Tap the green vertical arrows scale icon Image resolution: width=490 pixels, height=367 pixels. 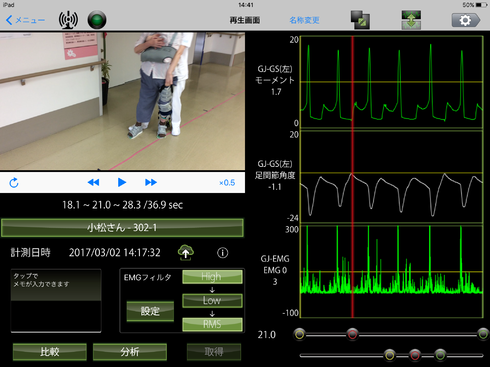tap(411, 20)
